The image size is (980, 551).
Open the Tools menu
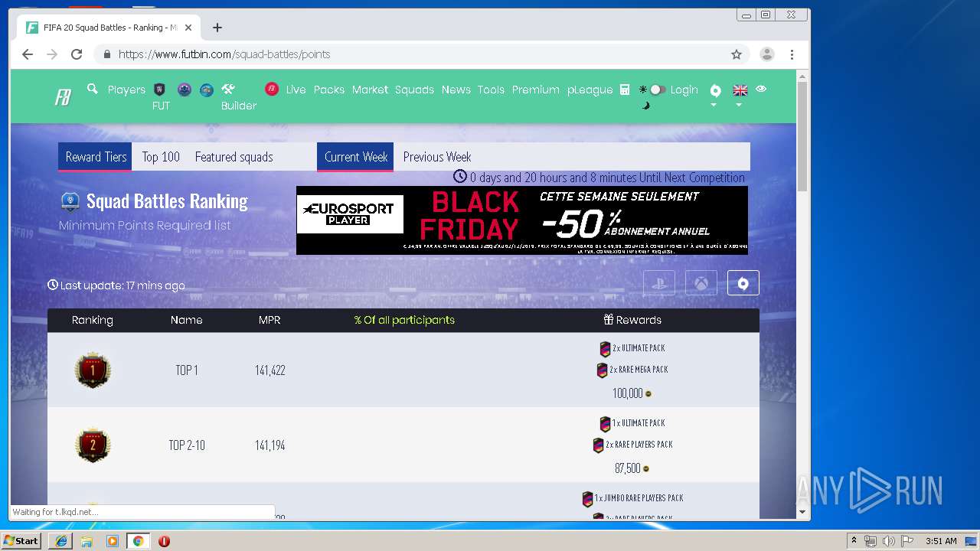tap(491, 90)
